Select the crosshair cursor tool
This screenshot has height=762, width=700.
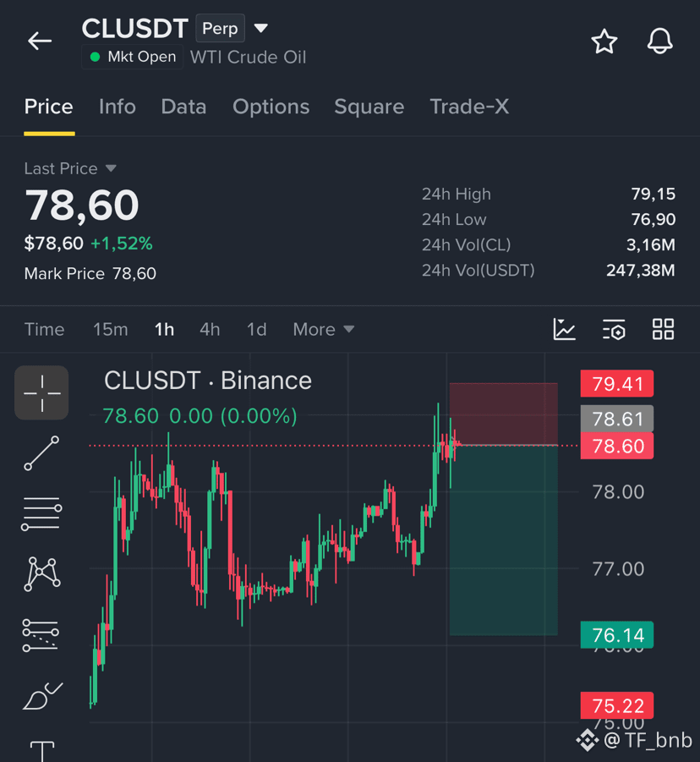41,392
